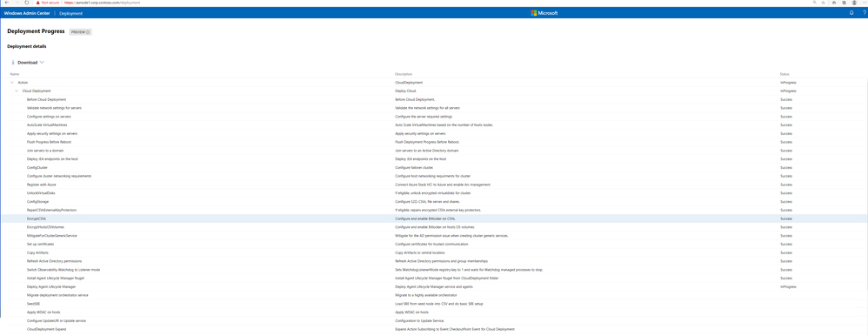The height and width of the screenshot is (336, 868).
Task: Select Refresh Active Directory permissions row
Action: click(x=434, y=261)
